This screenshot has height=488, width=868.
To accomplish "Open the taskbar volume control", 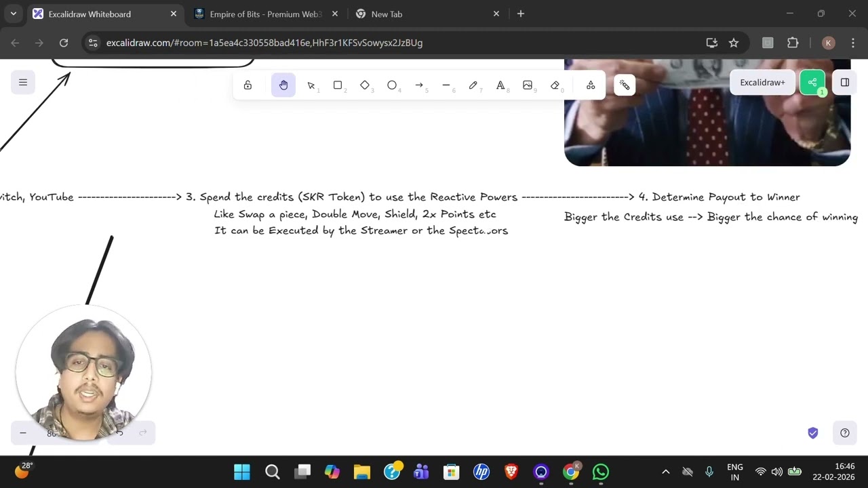I will [777, 472].
